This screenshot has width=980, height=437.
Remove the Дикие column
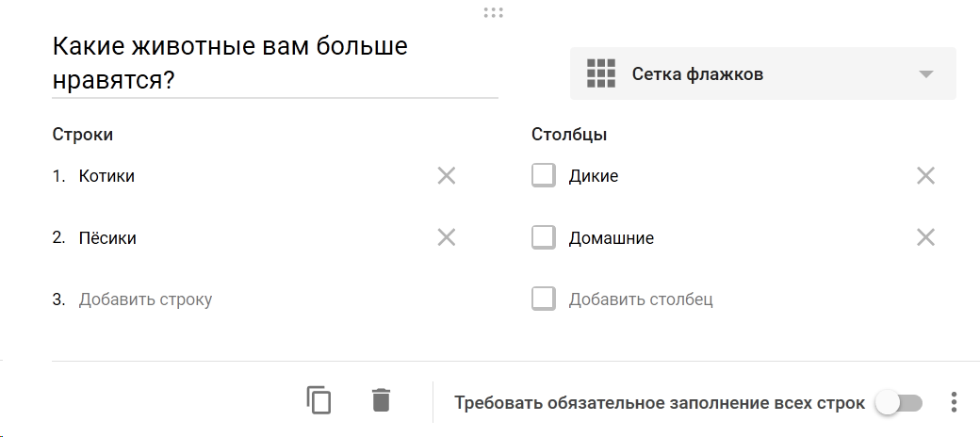coord(925,176)
